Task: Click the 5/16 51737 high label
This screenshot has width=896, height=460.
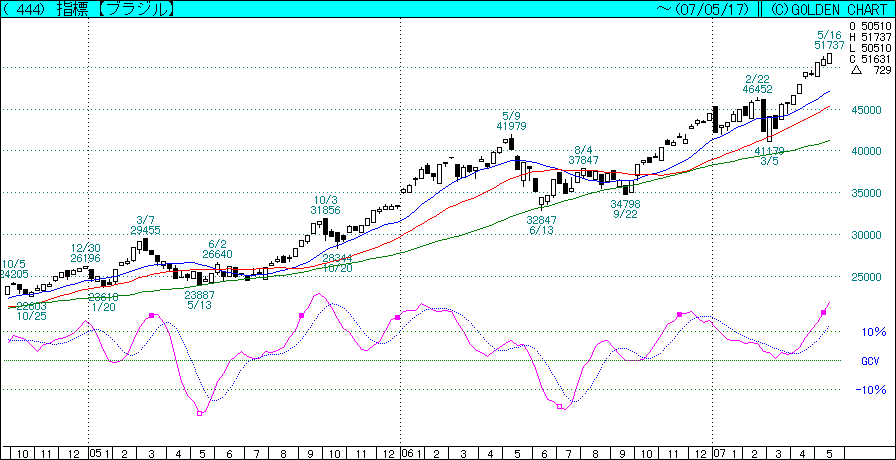Action: click(829, 40)
